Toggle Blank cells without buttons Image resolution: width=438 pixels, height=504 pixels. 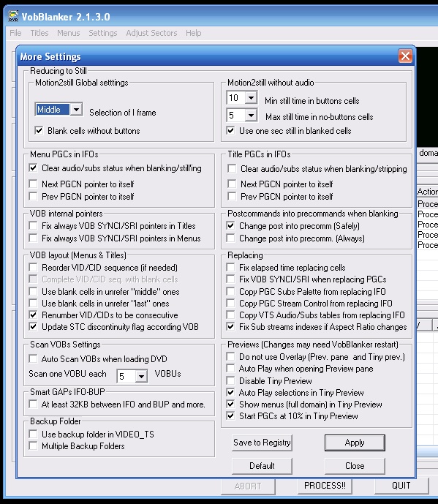pos(39,130)
